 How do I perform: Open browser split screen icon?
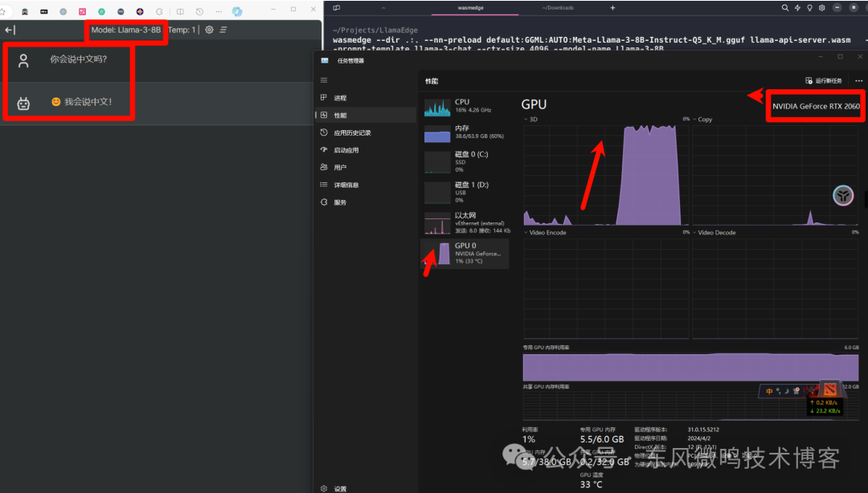tap(180, 11)
